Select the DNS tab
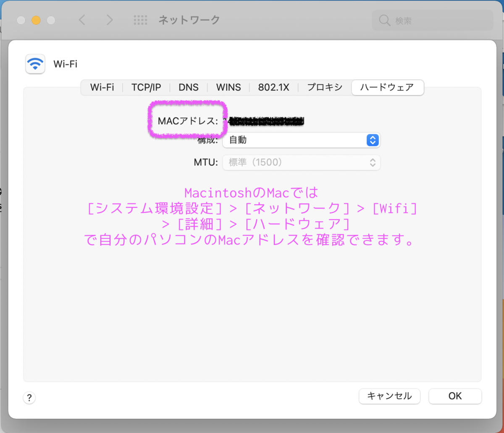 (189, 87)
